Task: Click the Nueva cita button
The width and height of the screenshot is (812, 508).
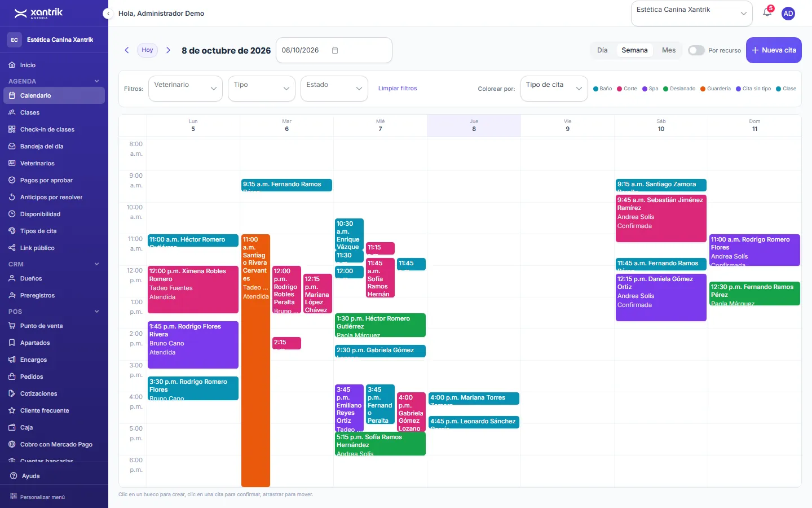Action: pos(774,50)
